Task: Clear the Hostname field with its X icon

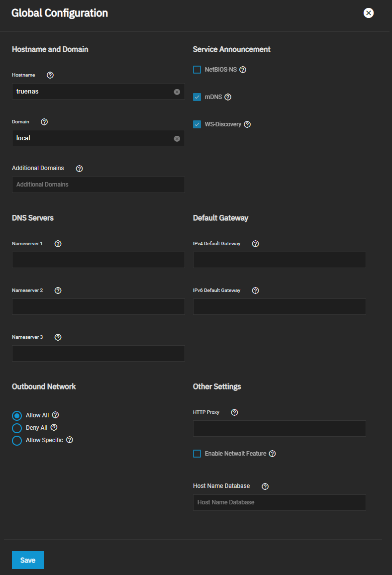Action: 177,92
